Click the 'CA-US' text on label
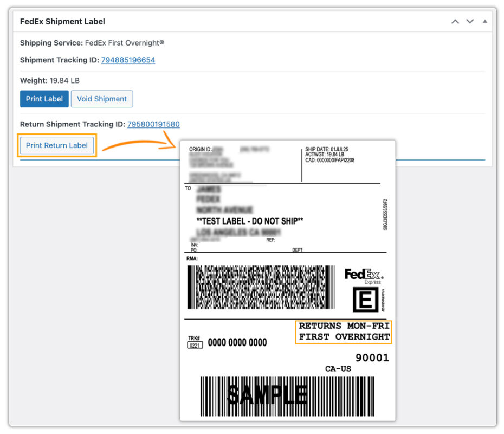This screenshot has width=504, height=434. click(338, 369)
